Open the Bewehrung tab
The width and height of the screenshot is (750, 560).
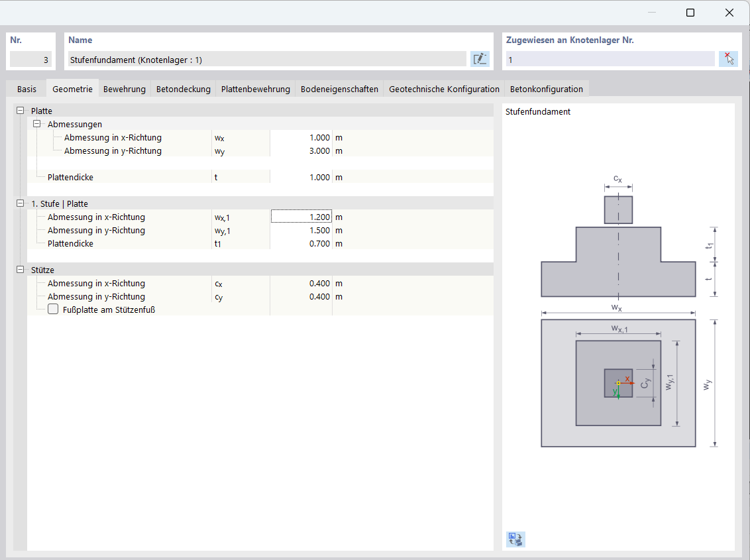(125, 89)
